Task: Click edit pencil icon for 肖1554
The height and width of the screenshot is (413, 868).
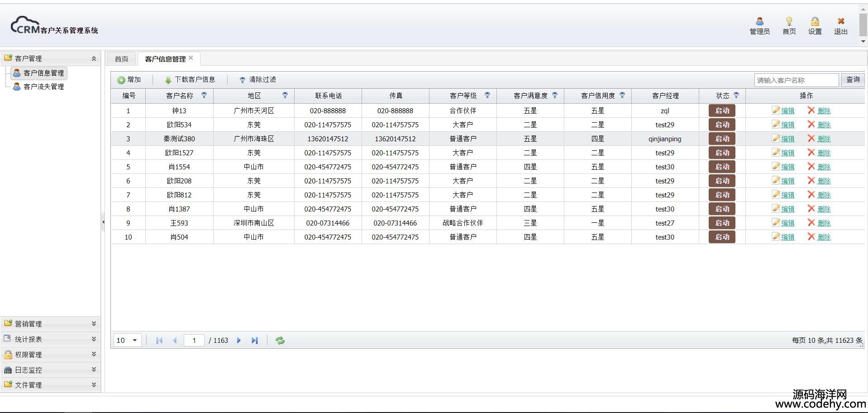Action: (776, 166)
